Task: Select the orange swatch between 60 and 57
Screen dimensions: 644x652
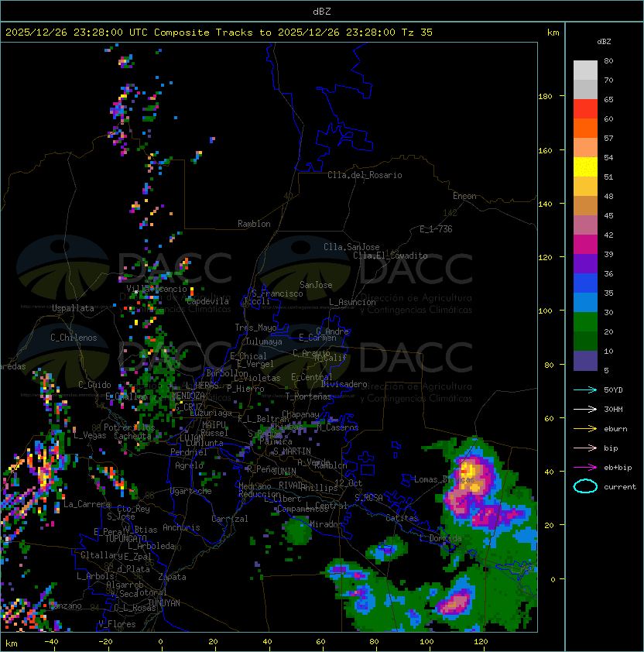Action: tap(585, 128)
